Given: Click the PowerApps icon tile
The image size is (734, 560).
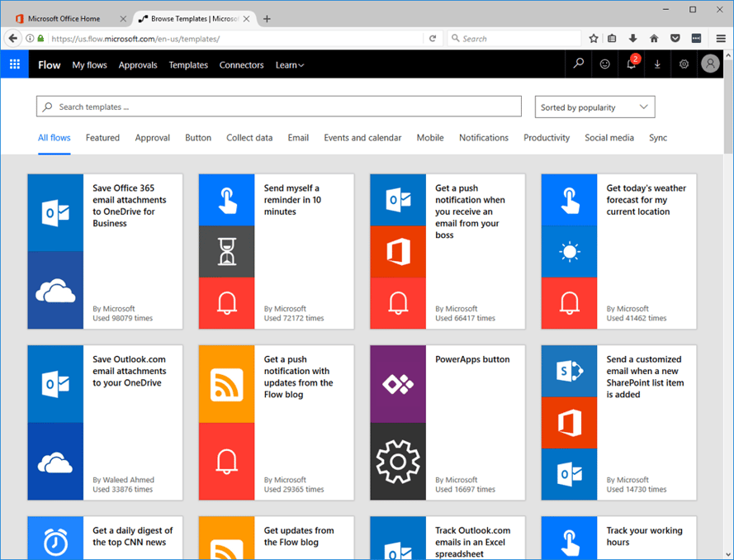Looking at the screenshot, I should pyautogui.click(x=398, y=384).
